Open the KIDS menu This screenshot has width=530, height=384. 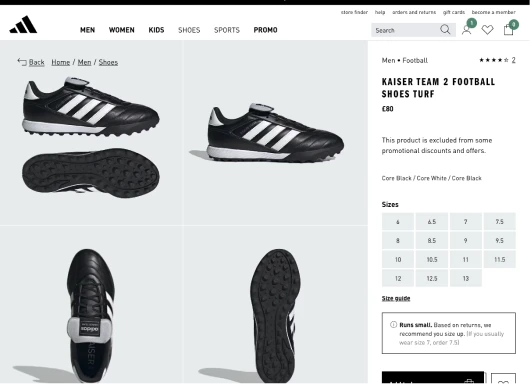[156, 30]
